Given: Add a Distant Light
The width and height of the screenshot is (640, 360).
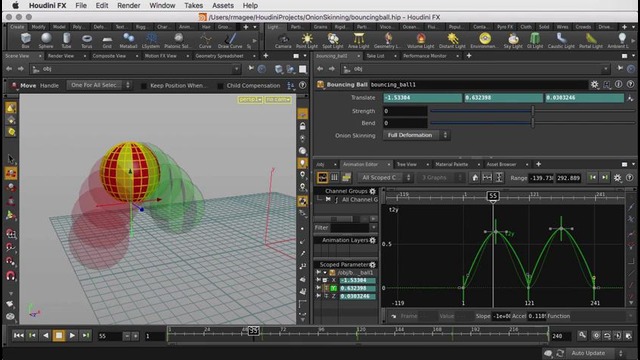Looking at the screenshot, I should (x=452, y=40).
